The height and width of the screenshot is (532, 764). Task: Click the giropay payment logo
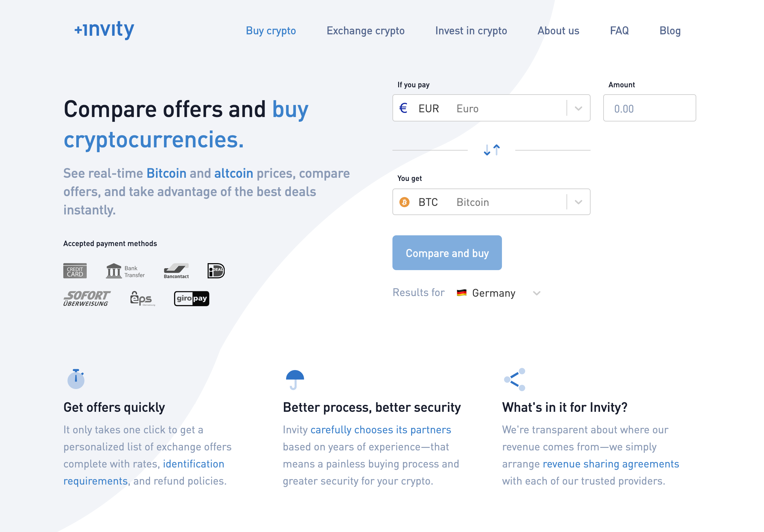pos(191,299)
